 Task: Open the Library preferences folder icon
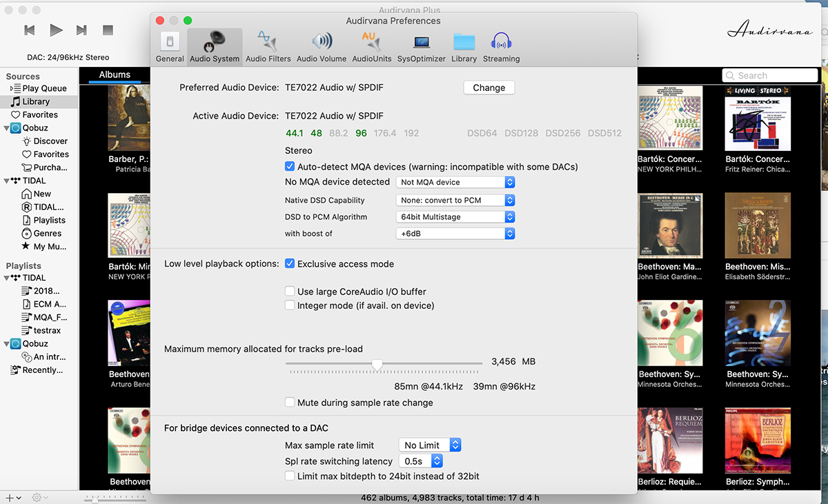464,47
